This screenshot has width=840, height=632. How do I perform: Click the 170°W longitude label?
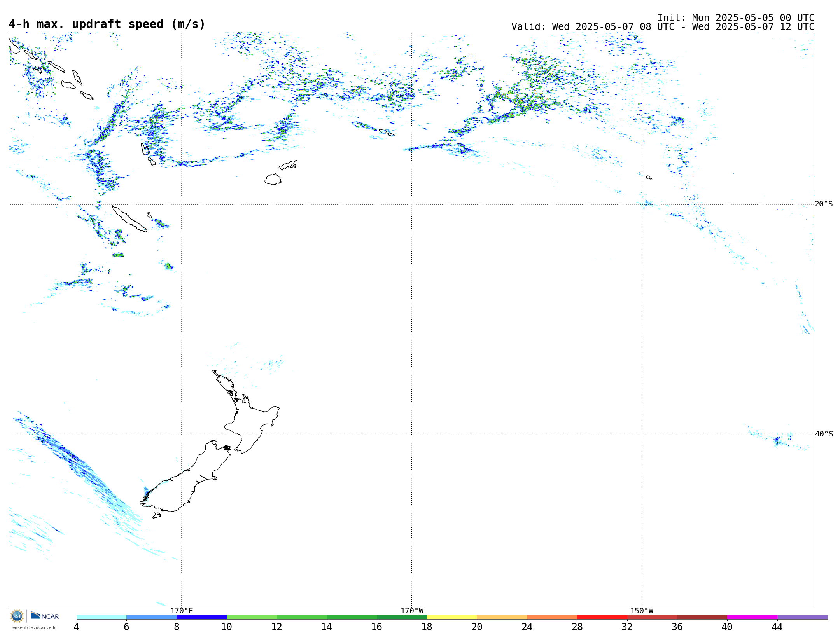pyautogui.click(x=412, y=611)
